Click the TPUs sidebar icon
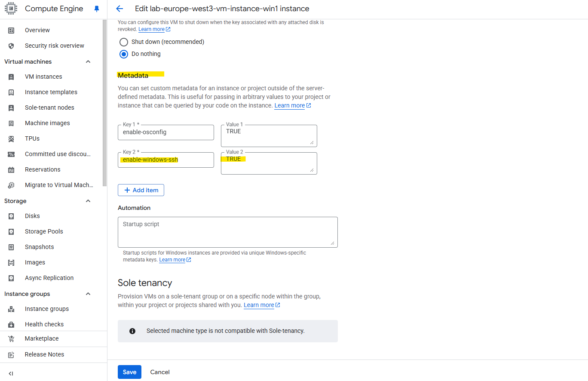Image resolution: width=588 pixels, height=381 pixels. click(x=11, y=138)
